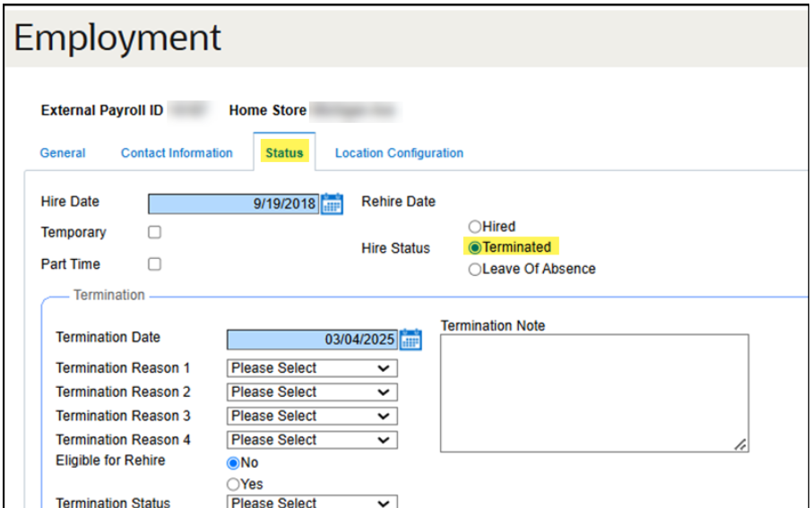This screenshot has height=508, width=812.
Task: Select the Hired radio button
Action: (475, 228)
